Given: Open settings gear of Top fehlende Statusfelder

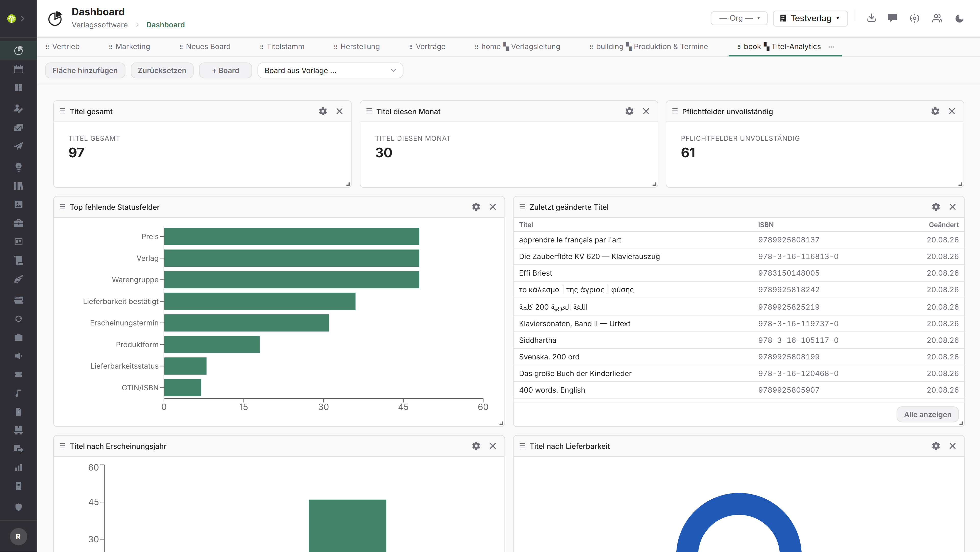Looking at the screenshot, I should (476, 207).
